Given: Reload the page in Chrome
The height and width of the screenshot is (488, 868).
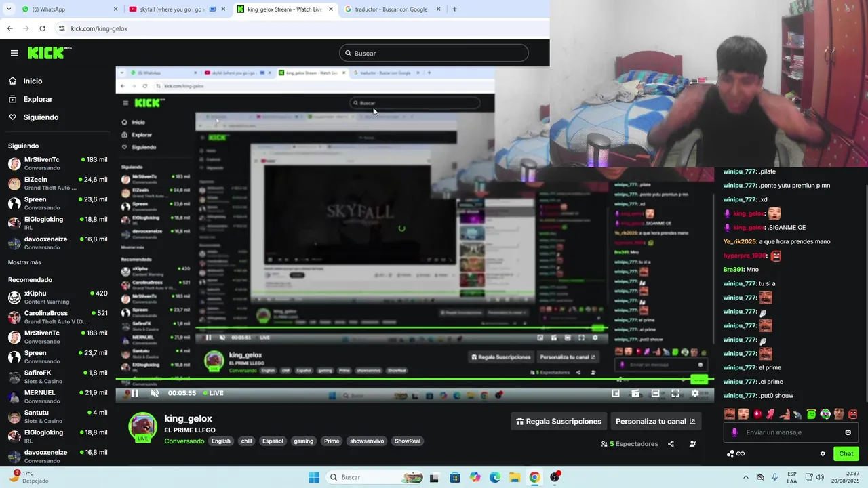Looking at the screenshot, I should pos(43,28).
